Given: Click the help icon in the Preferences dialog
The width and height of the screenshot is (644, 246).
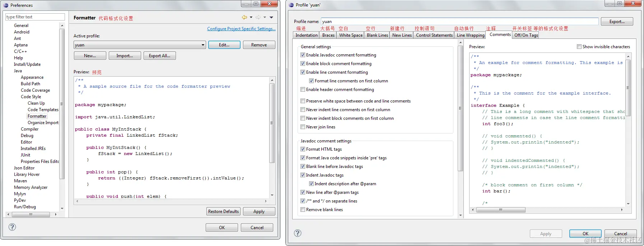Looking at the screenshot, I should 12,227.
